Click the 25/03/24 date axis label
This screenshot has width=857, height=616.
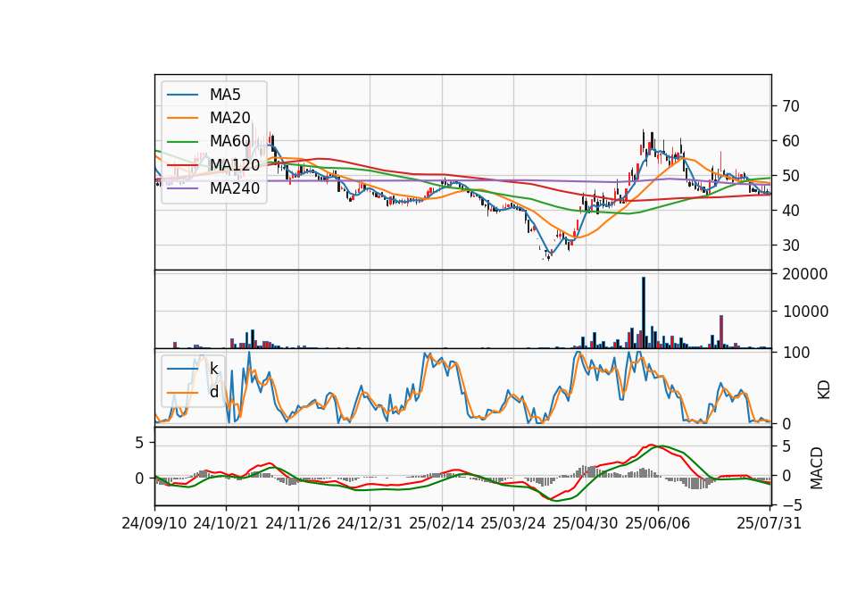[513, 523]
